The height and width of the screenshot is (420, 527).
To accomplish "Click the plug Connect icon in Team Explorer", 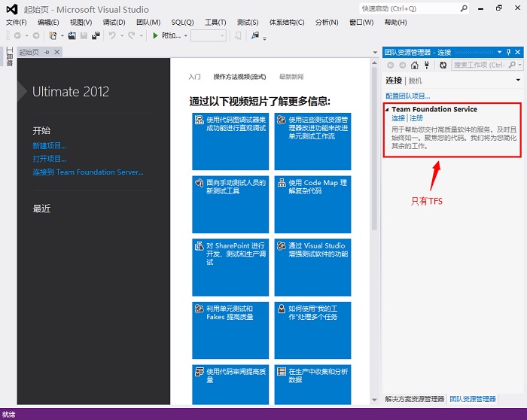I will coord(427,65).
